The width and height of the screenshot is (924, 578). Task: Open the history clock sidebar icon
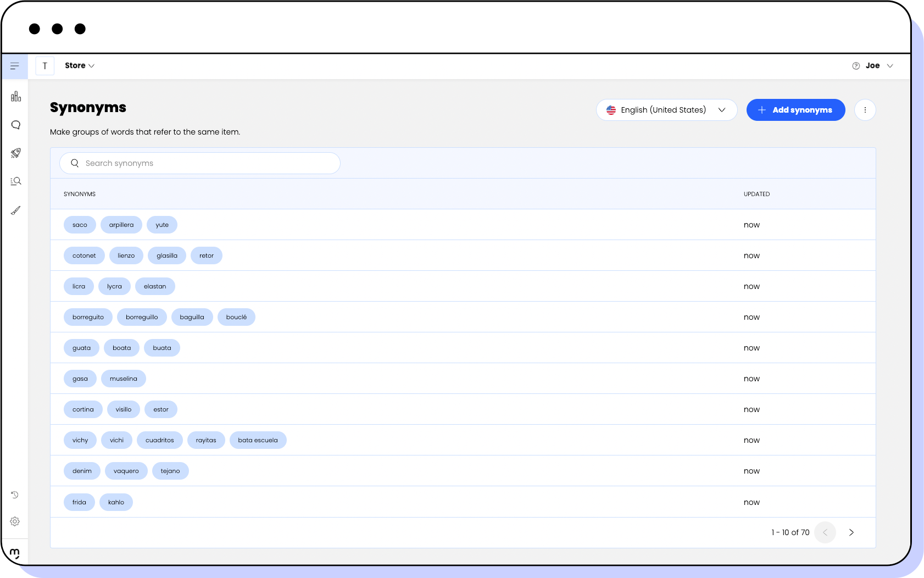click(x=15, y=495)
